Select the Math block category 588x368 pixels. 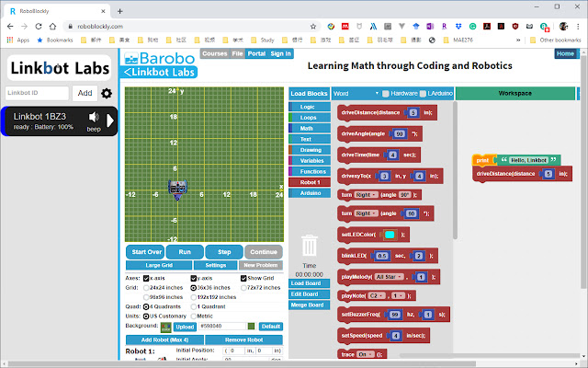(x=310, y=129)
